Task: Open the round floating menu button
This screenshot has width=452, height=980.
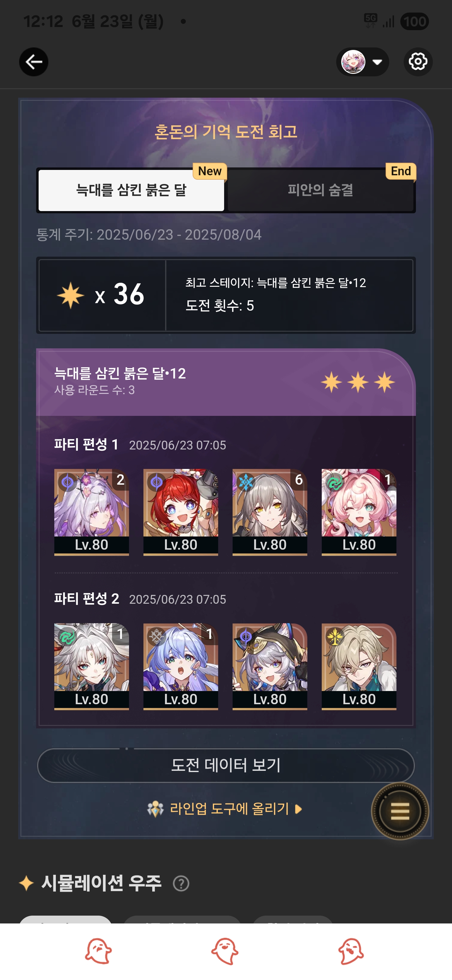Action: [x=400, y=811]
